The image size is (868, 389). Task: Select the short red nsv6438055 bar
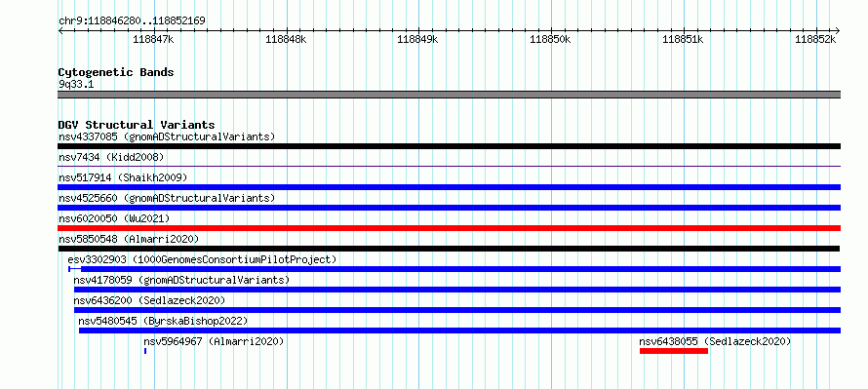click(x=674, y=351)
